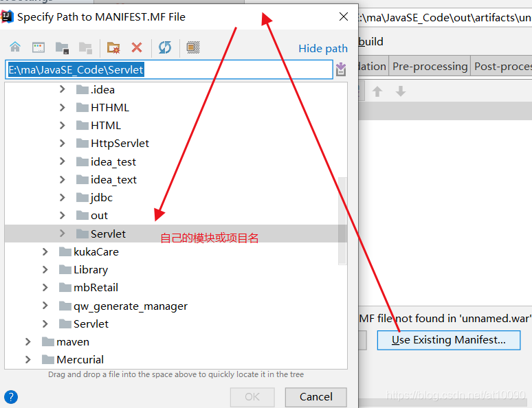This screenshot has height=408, width=532.
Task: Click the move down arrow in background window
Action: [x=401, y=91]
